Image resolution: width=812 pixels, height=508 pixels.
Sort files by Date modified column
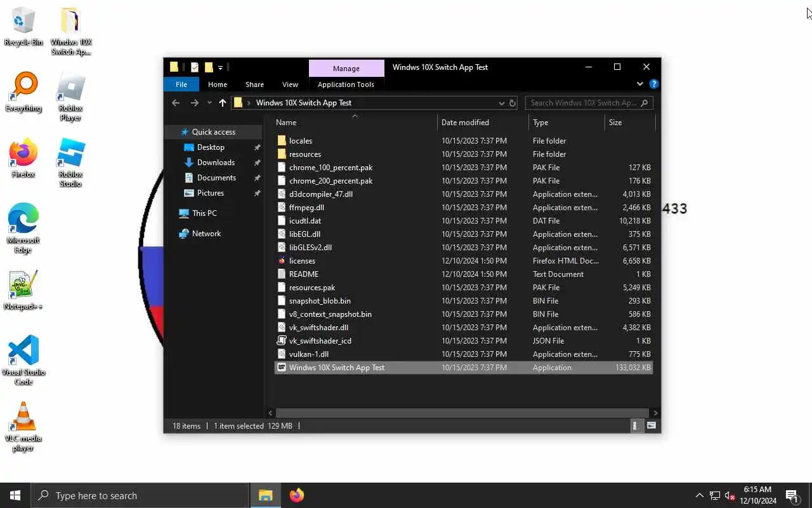[x=483, y=123]
